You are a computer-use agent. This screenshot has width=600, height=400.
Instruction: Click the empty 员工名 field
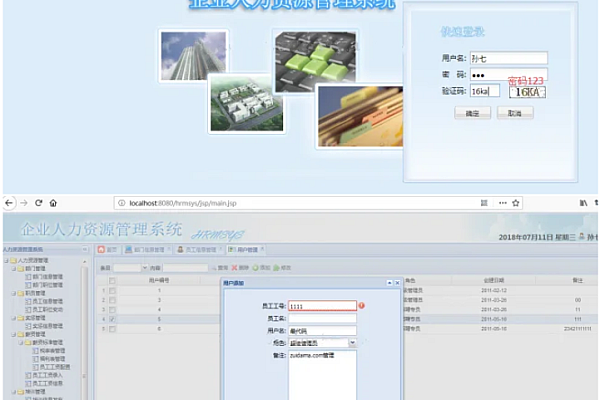pos(322,318)
